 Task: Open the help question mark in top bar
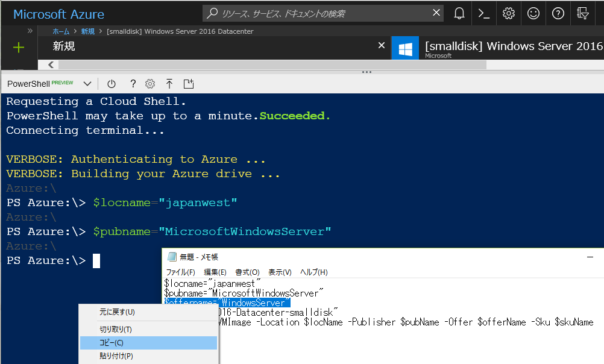558,13
